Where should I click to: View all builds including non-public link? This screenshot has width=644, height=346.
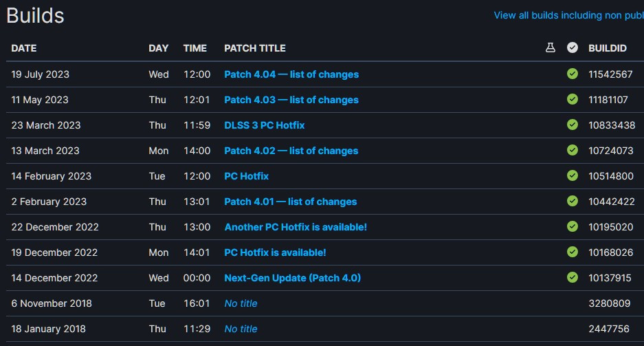click(x=568, y=15)
